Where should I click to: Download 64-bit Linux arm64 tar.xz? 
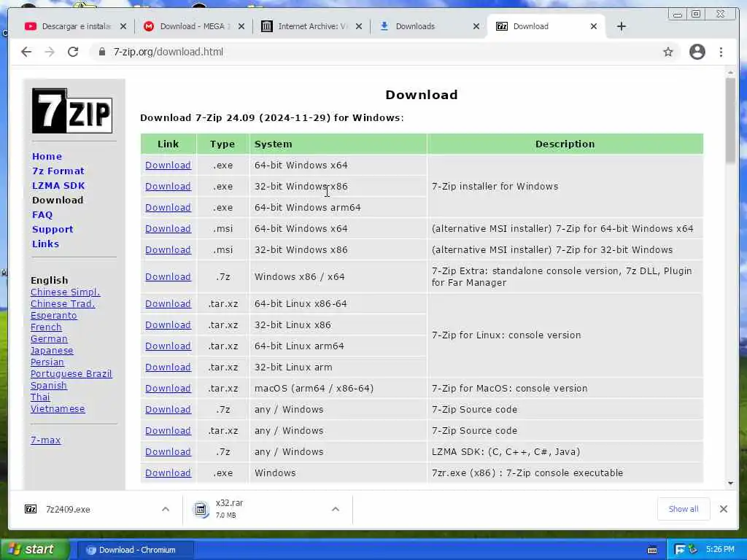click(168, 346)
